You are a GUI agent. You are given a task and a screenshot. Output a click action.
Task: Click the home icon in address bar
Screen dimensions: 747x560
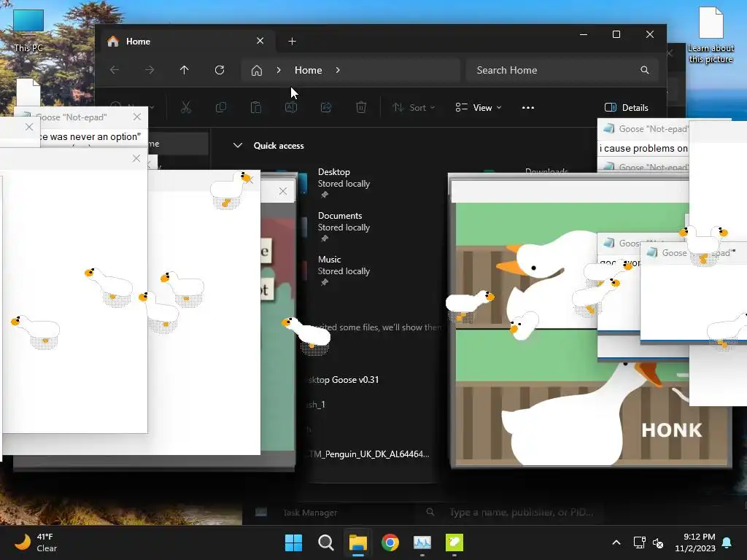point(257,71)
